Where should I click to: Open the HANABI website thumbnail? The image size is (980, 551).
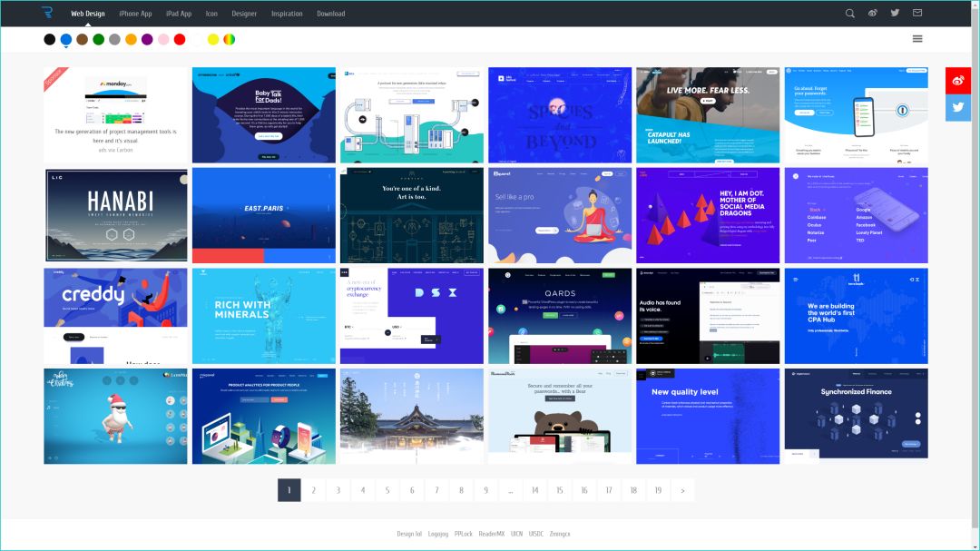(115, 215)
